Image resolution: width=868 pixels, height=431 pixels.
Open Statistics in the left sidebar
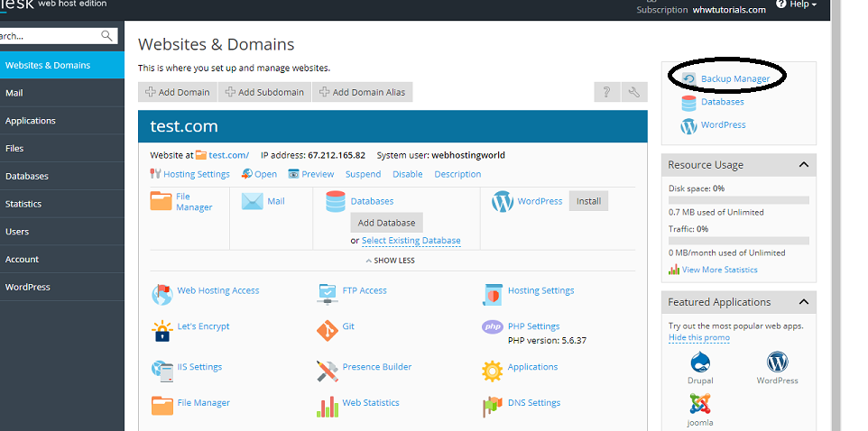pyautogui.click(x=23, y=204)
